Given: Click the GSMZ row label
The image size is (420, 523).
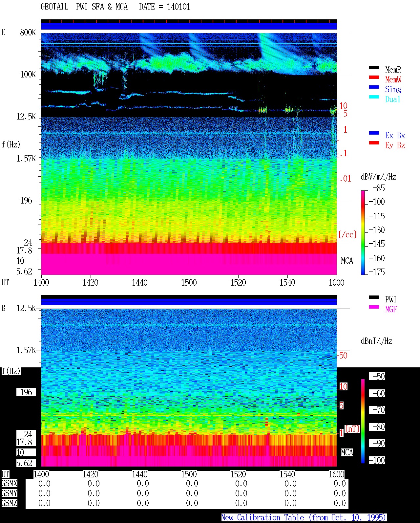Looking at the screenshot, I should click(9, 503).
